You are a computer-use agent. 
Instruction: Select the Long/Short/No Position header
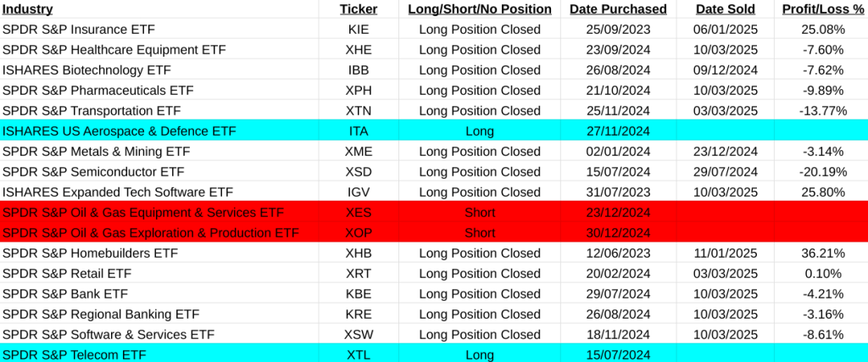pos(479,9)
